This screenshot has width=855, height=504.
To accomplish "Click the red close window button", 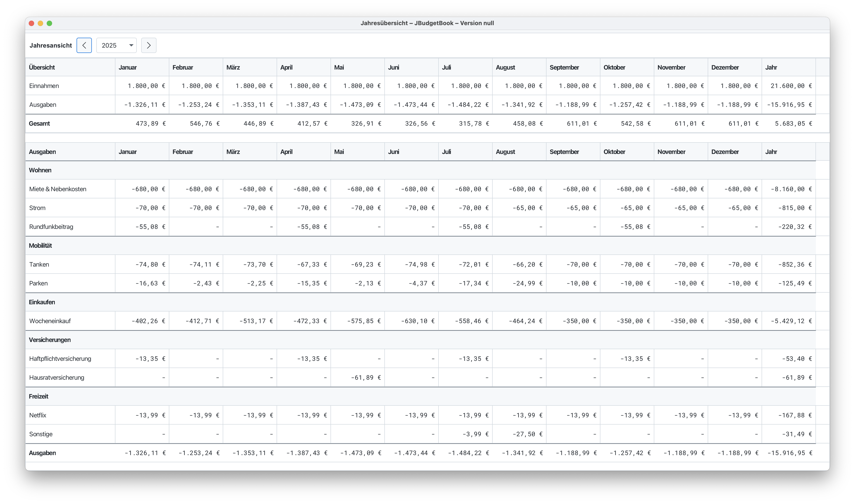I will [32, 23].
